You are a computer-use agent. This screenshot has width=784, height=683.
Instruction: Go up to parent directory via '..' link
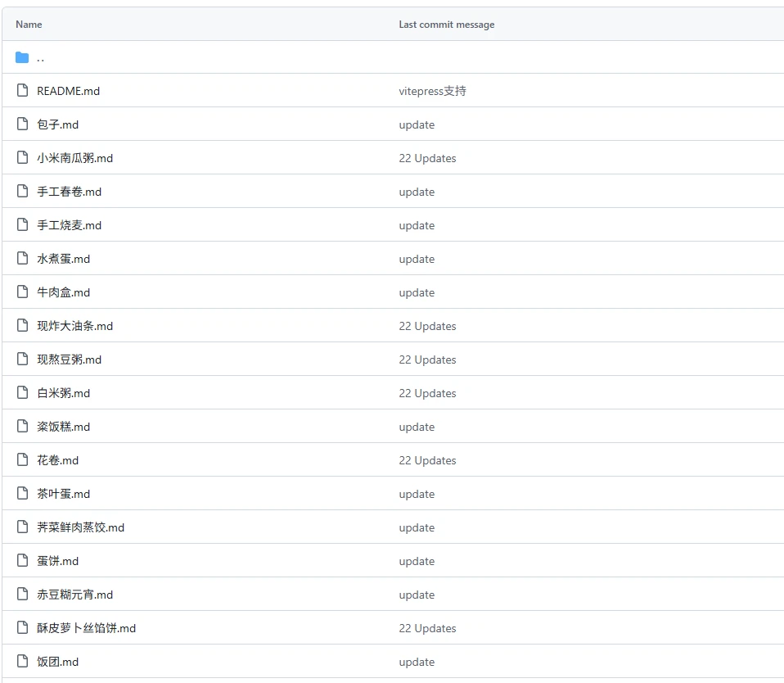tap(40, 57)
